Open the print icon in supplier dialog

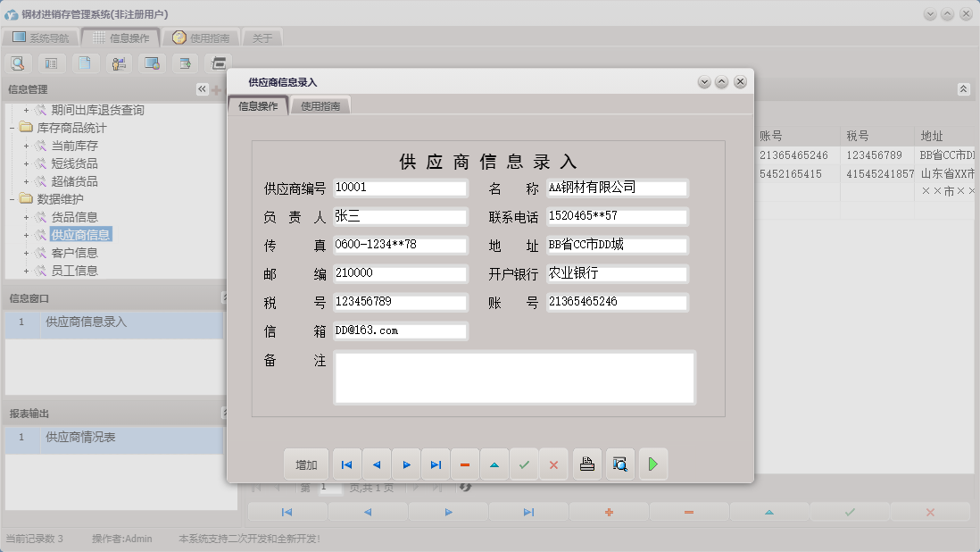pyautogui.click(x=587, y=464)
